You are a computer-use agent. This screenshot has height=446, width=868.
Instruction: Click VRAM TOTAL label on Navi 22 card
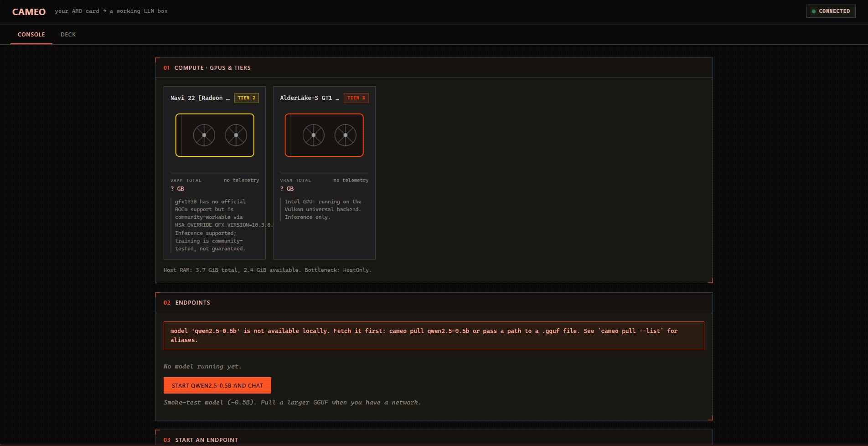(186, 181)
